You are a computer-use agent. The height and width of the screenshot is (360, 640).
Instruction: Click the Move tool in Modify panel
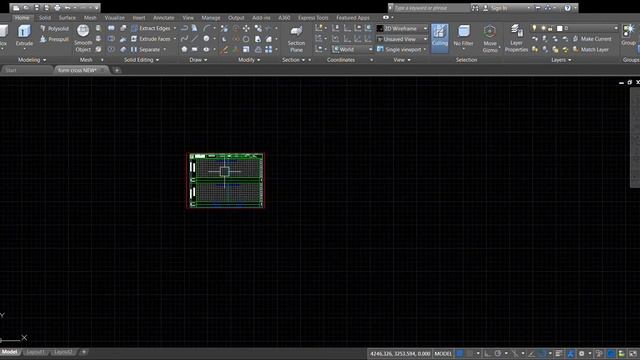coord(246,28)
